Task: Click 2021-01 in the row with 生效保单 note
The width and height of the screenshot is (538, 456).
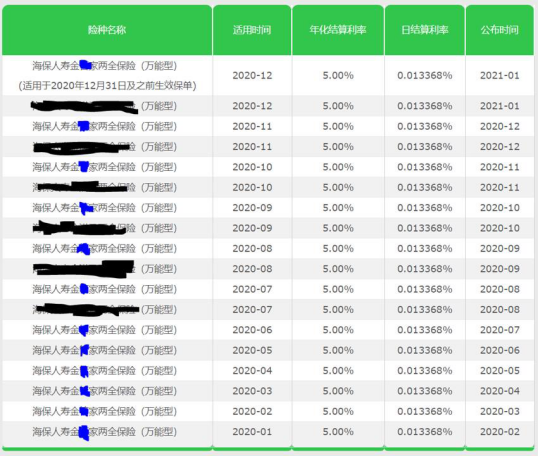Action: 500,75
